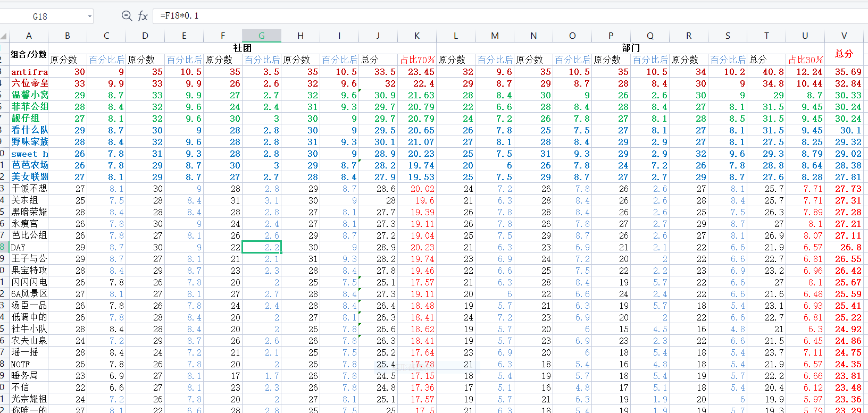Select the 美女联盟 team name cell
The height and width of the screenshot is (413, 868).
29,177
